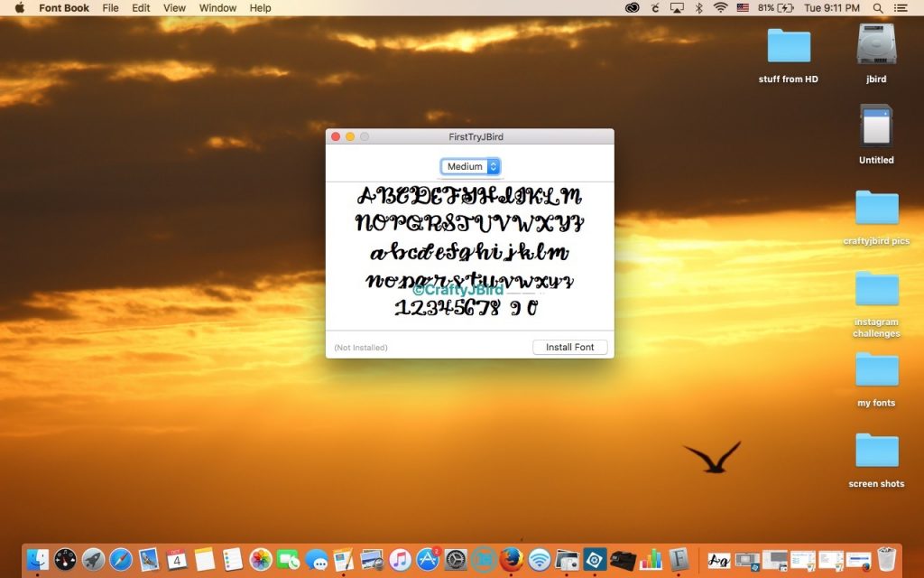Click the stepper arrows beside Medium

(x=494, y=166)
